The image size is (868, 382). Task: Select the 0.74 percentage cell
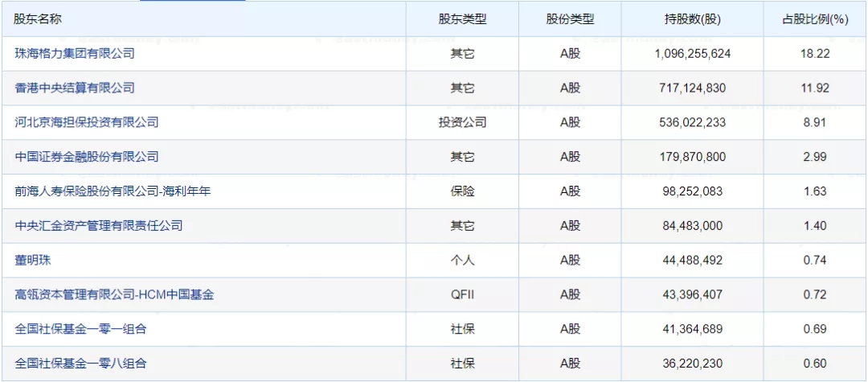point(814,261)
